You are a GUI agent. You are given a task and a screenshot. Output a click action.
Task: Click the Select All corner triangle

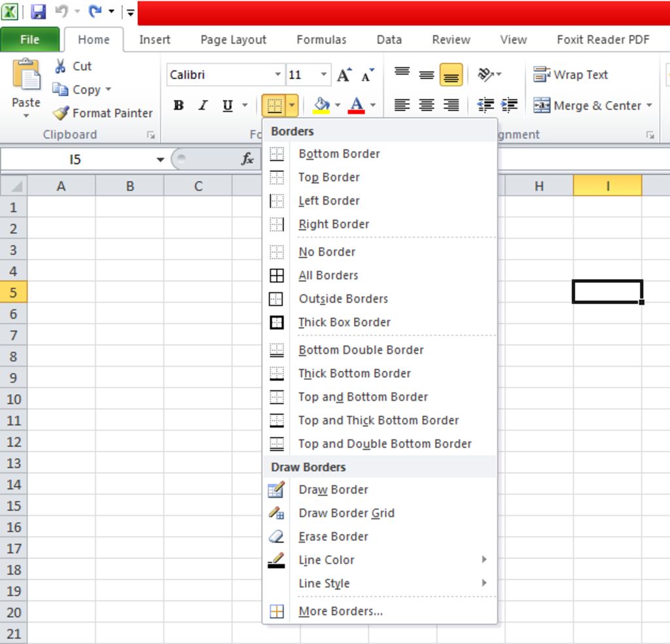(x=14, y=186)
